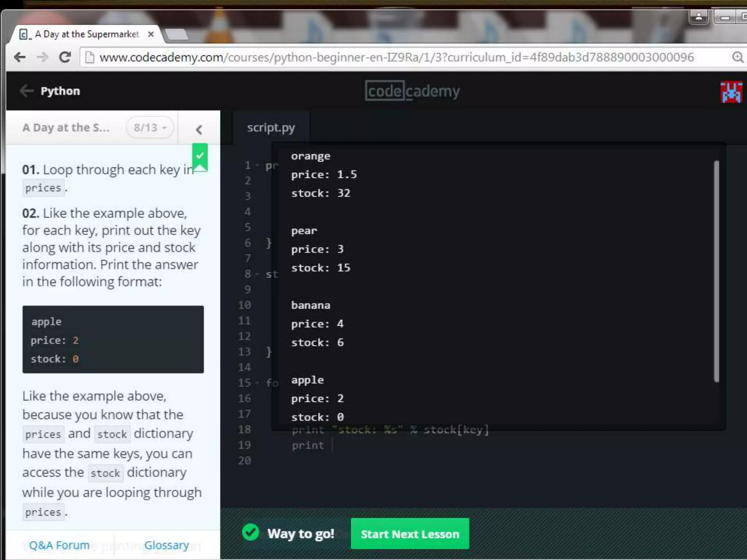Click the Codecademy logo
The height and width of the screenshot is (560, 747).
412,91
